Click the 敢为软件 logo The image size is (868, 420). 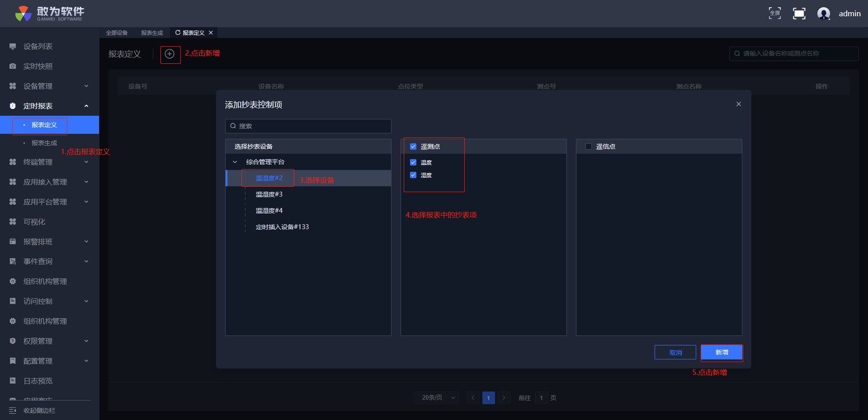point(49,14)
